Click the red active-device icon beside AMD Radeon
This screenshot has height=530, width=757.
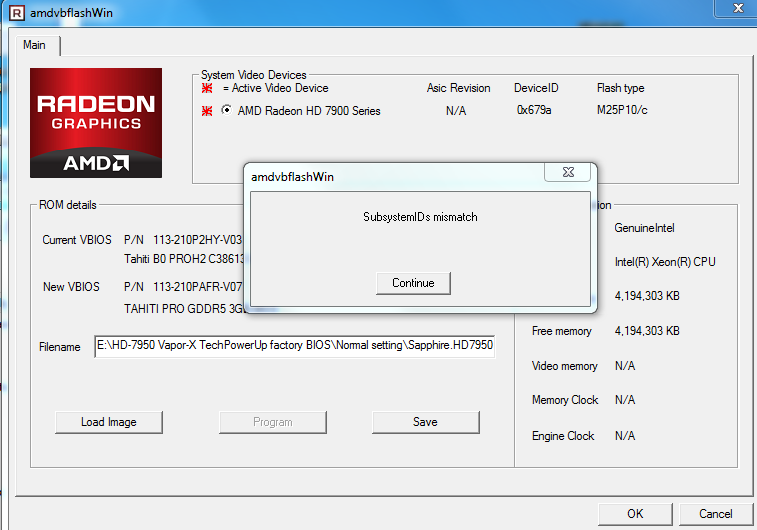coord(207,111)
